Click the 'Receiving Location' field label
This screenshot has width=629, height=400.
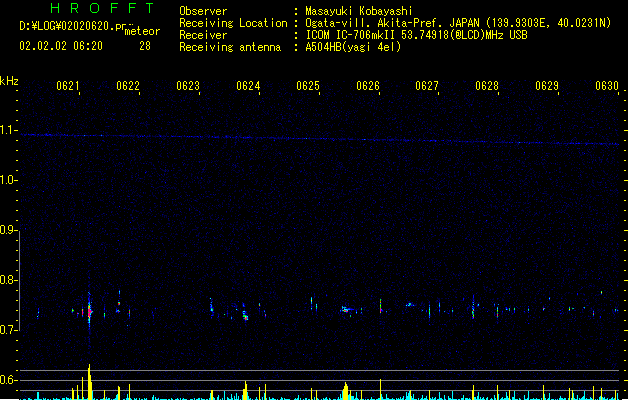click(x=233, y=23)
